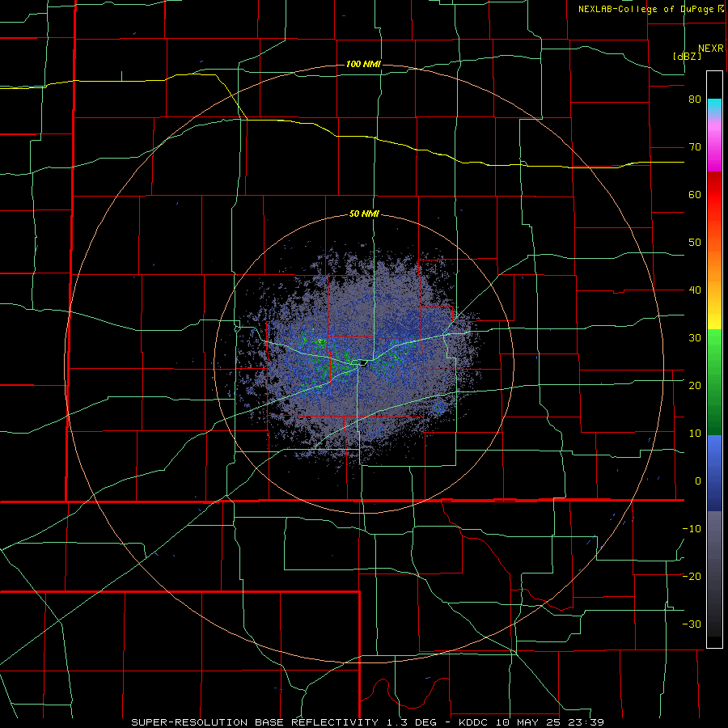
Task: Click the -10 dBZ scale value
Action: coord(692,529)
